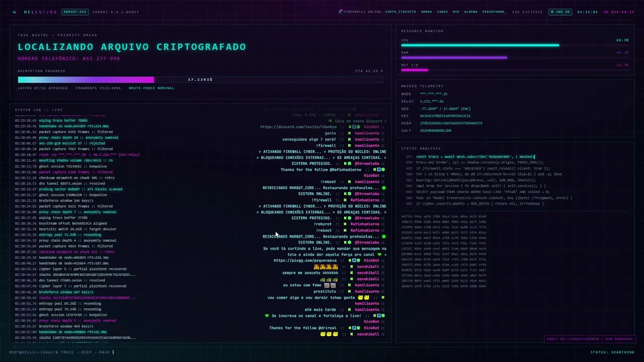The height and width of the screenshot is (362, 644).
Task: Select user CODEX in online list
Action: click(442, 12)
